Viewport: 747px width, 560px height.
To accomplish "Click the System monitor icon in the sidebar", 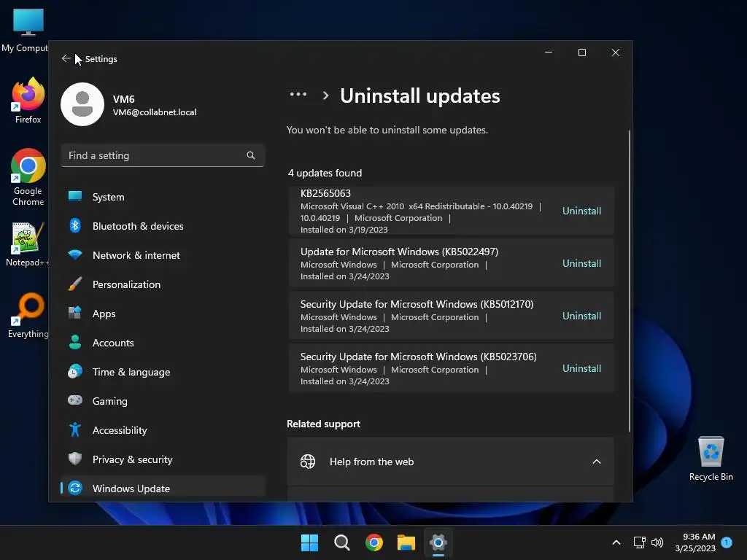I will (x=75, y=196).
